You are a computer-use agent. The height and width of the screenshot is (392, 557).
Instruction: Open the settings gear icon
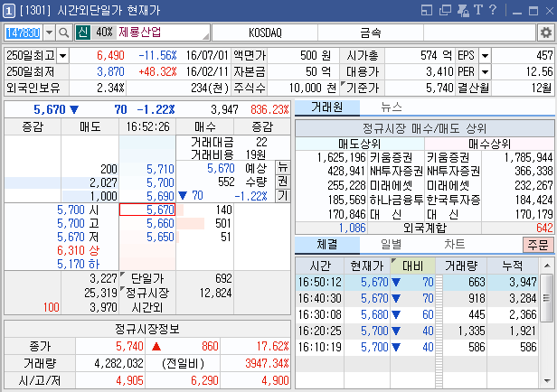coord(545,33)
